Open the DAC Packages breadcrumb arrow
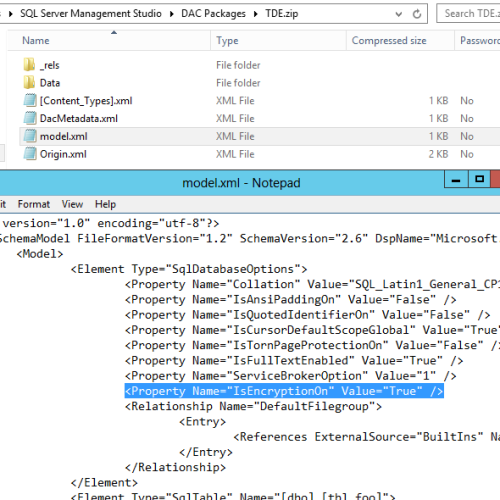This screenshot has width=500, height=500. point(256,14)
